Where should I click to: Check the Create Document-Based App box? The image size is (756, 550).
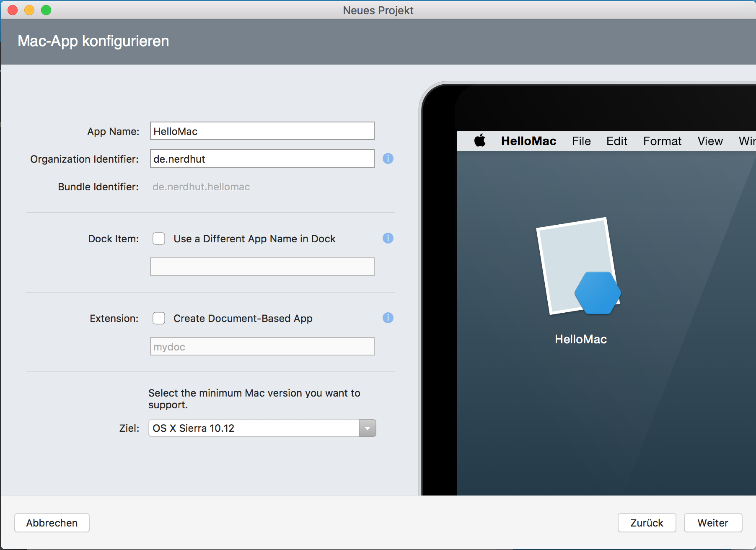point(159,318)
